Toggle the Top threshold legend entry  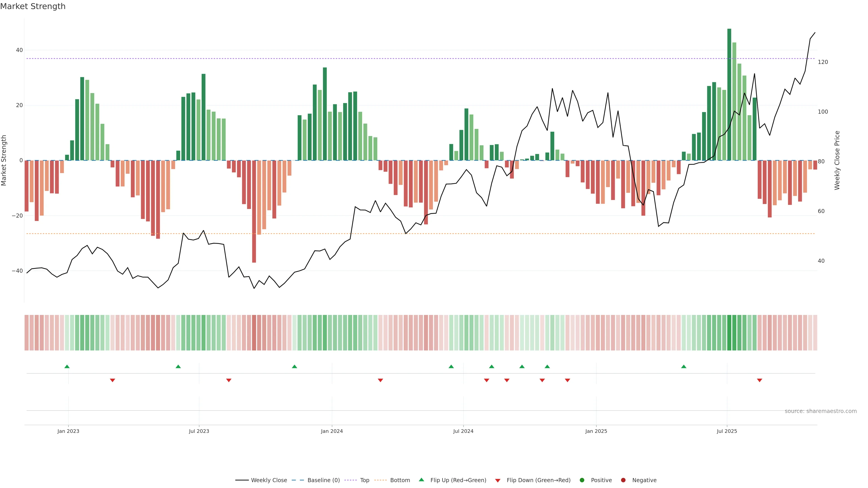click(x=365, y=480)
